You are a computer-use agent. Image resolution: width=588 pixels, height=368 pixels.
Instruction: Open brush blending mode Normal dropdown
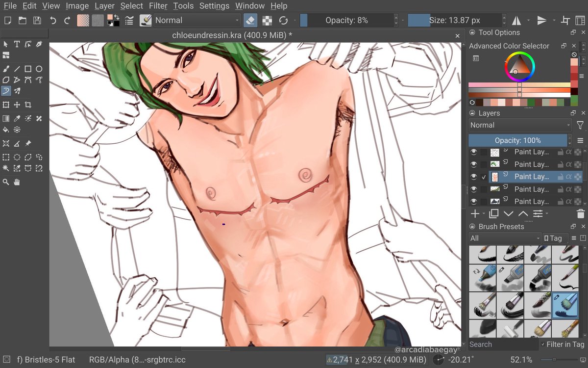[197, 20]
